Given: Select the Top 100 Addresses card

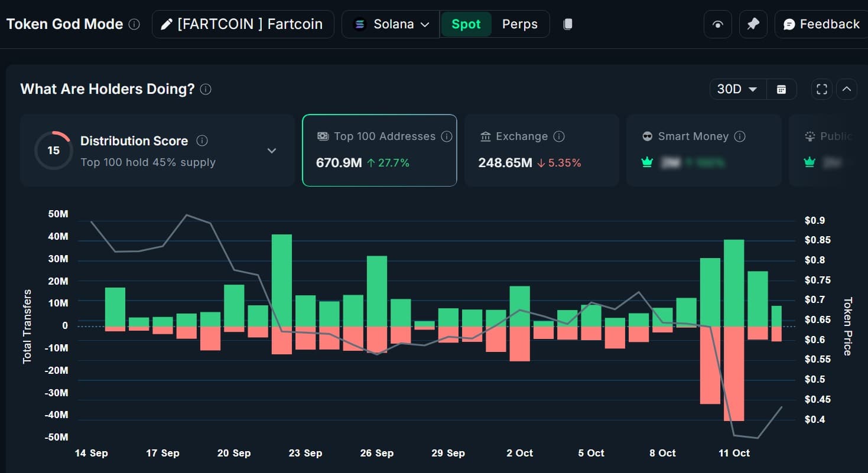Looking at the screenshot, I should point(379,150).
